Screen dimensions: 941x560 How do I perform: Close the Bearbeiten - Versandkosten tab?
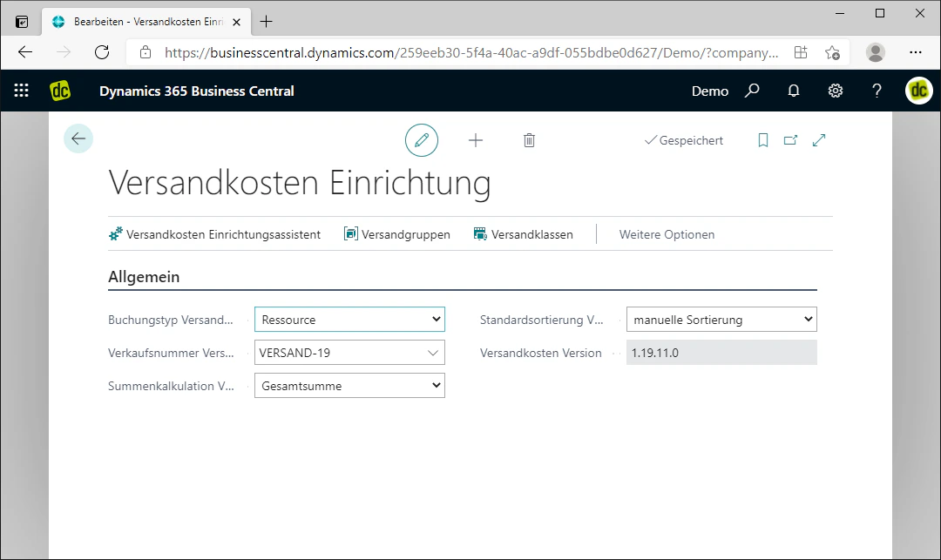coord(236,22)
